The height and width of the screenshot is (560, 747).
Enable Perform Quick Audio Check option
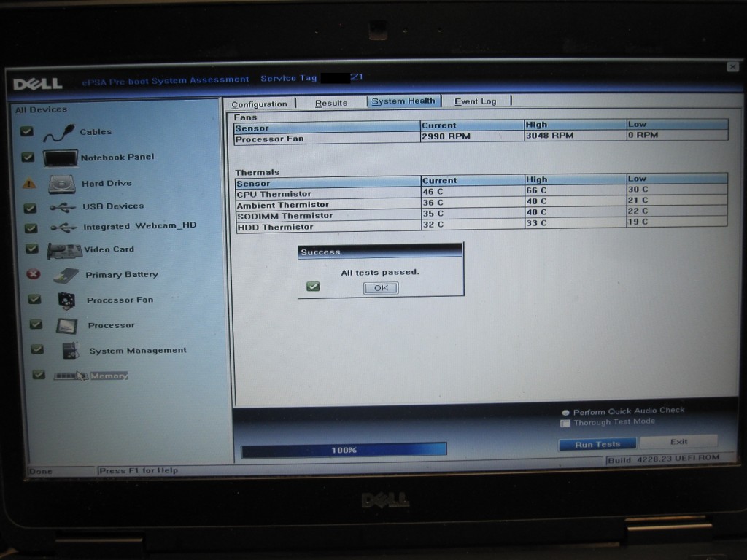pos(566,413)
